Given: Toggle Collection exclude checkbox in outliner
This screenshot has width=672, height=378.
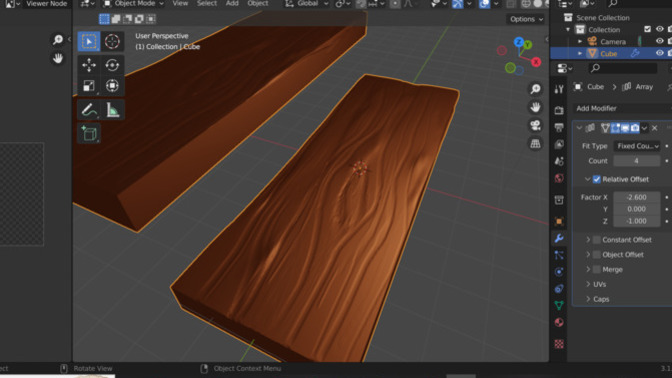Looking at the screenshot, I should pos(647,29).
